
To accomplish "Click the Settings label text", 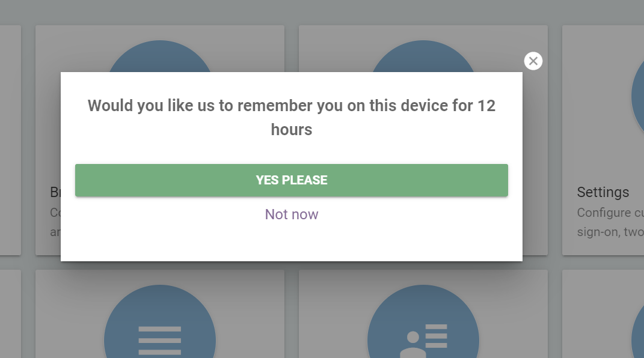I will pos(603,192).
